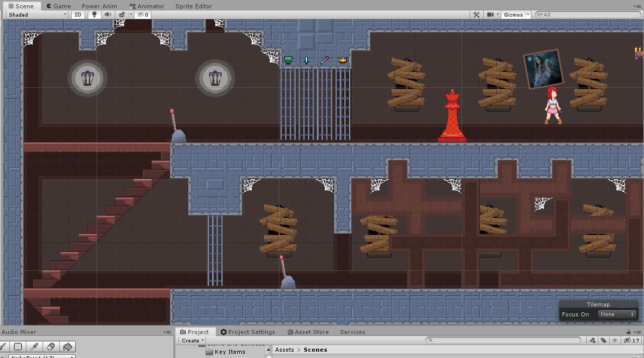Select the tile palette paintbrush tool
644x358 pixels.
4,347
